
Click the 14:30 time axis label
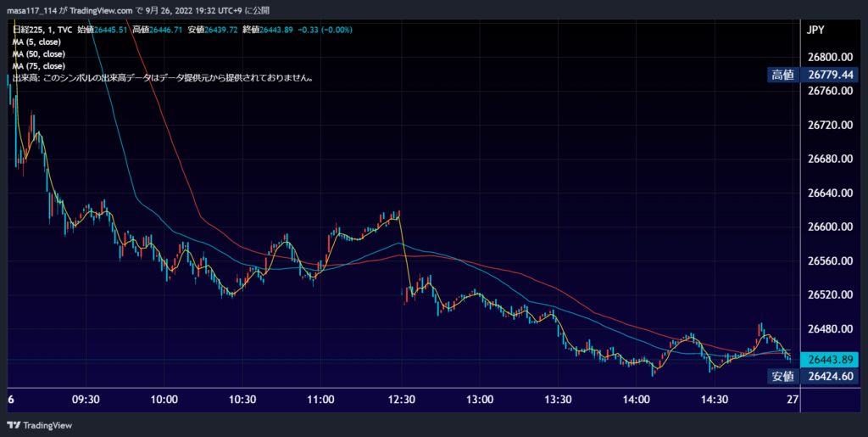point(715,400)
